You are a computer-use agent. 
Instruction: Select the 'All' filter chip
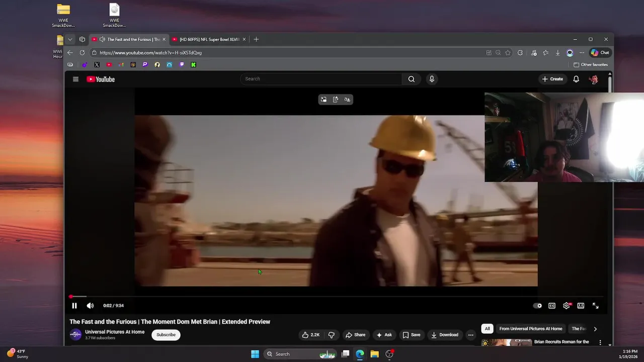487,329
